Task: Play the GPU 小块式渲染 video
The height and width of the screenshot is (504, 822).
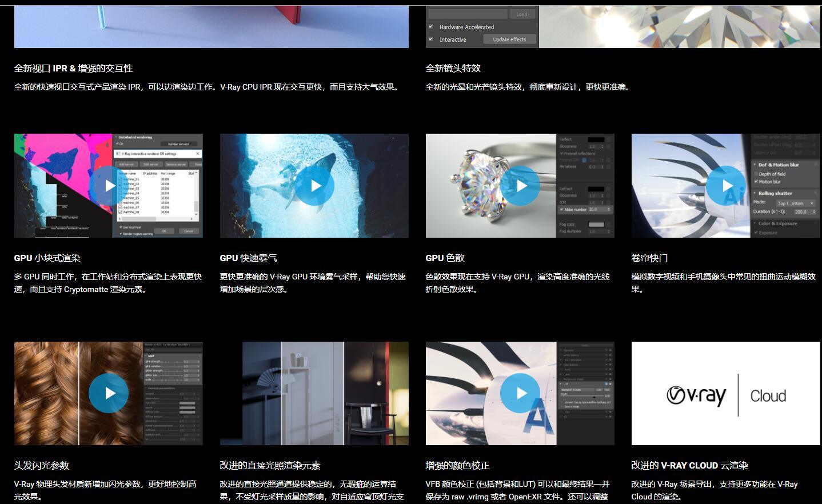Action: point(109,186)
